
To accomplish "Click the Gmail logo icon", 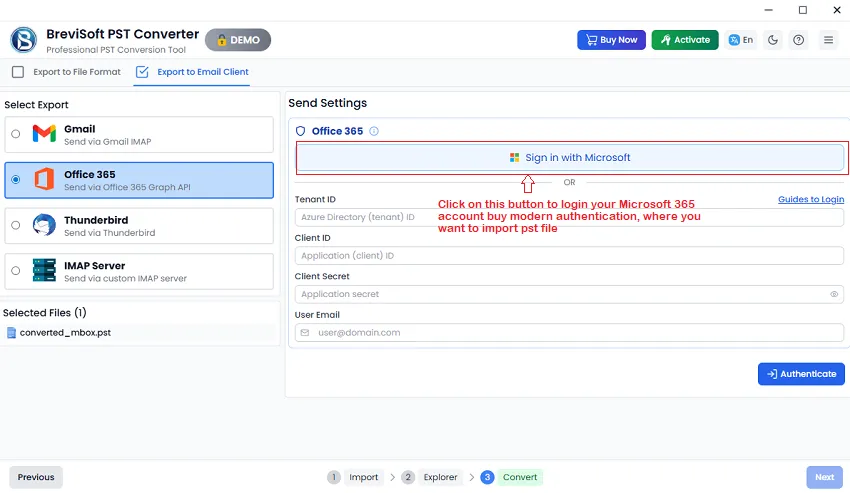I will click(44, 134).
